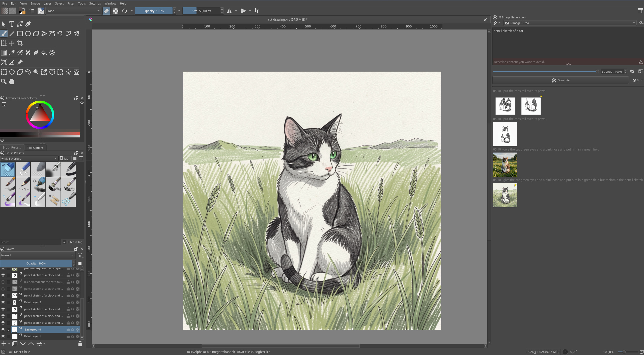Hide the Background layer visibility eye

[3, 329]
